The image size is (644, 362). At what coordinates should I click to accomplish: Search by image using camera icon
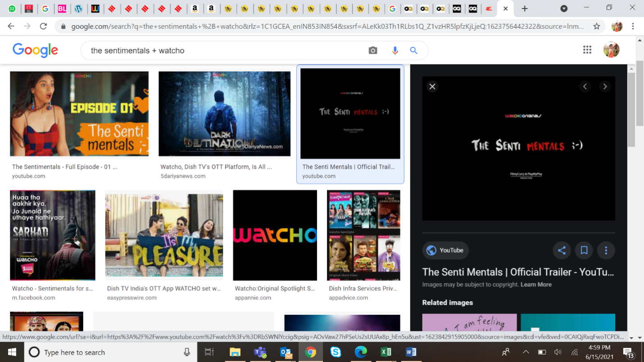(373, 50)
